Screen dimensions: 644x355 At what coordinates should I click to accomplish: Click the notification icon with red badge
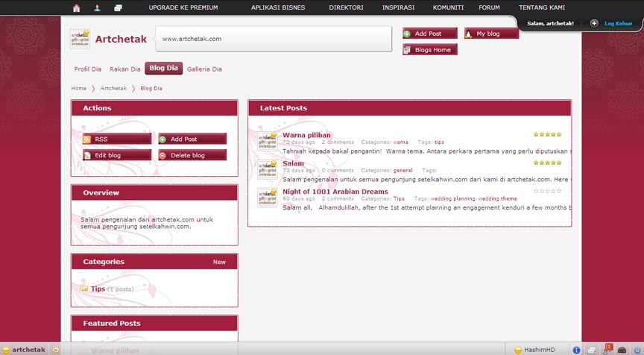pos(607,349)
